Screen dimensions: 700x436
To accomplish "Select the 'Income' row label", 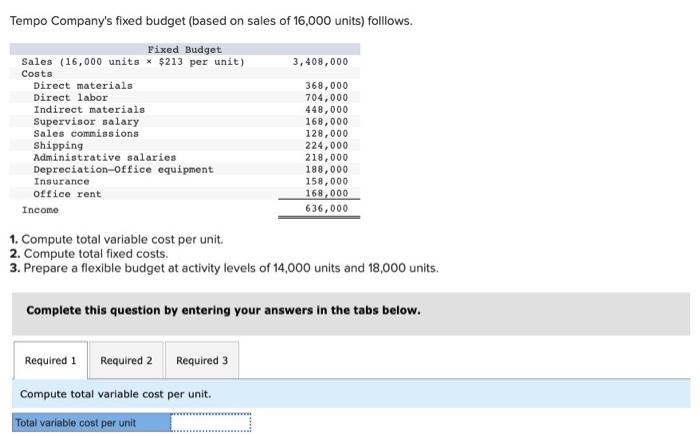I will pyautogui.click(x=40, y=210).
